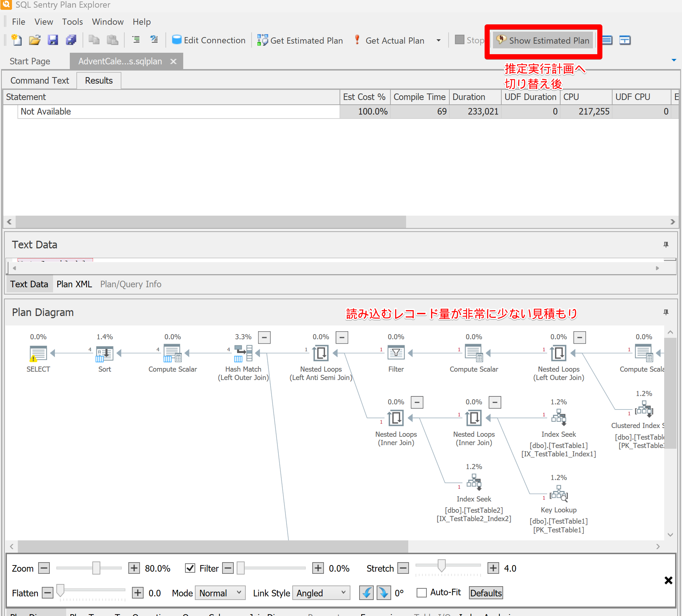
Task: Collapse the Nested Loops (Inner Join) subtree below Compute Scalar
Action: (495, 403)
